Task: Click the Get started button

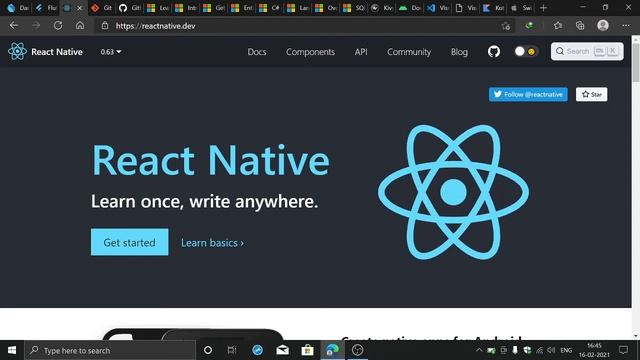Action: (x=129, y=242)
